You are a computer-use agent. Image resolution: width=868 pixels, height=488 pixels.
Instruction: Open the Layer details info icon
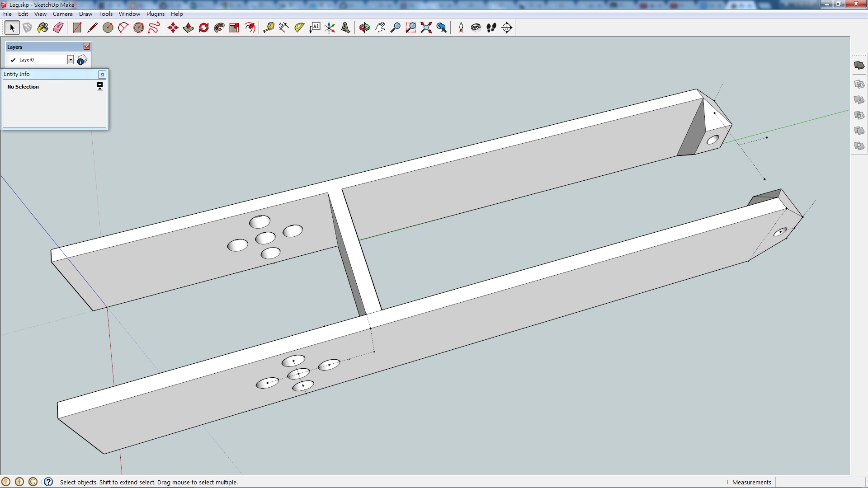(82, 60)
